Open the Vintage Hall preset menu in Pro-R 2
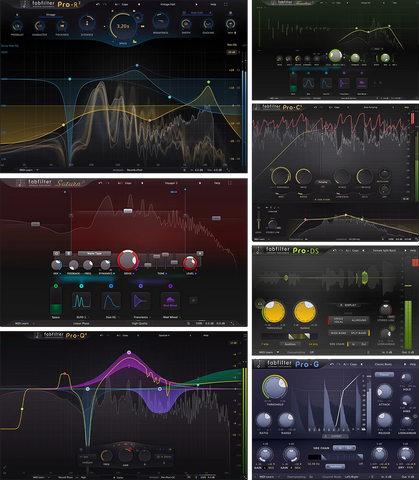Screen dimensions: 419x480 coord(168,5)
